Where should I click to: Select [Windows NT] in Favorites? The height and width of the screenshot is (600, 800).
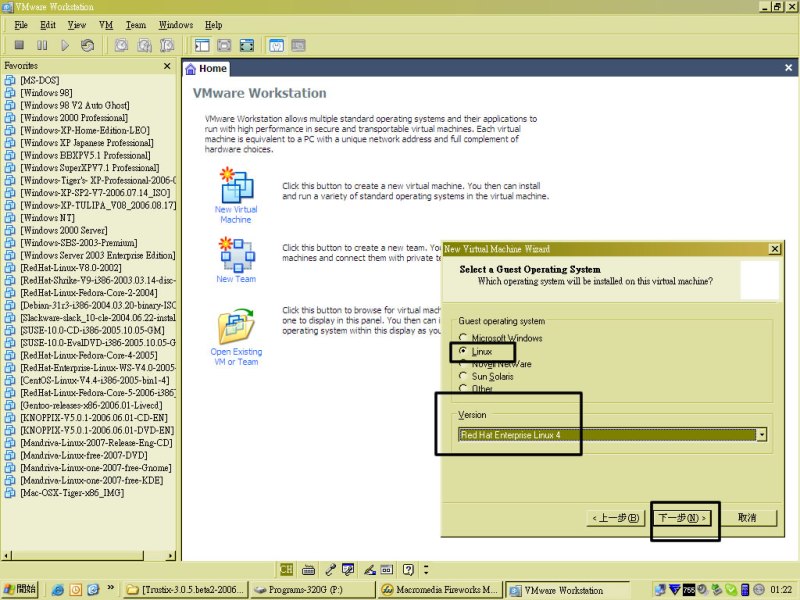coord(47,218)
